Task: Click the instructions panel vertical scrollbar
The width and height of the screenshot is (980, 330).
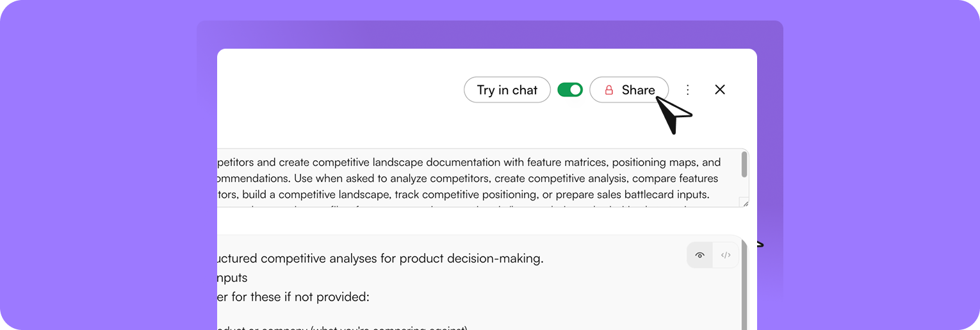Action: pos(744,288)
